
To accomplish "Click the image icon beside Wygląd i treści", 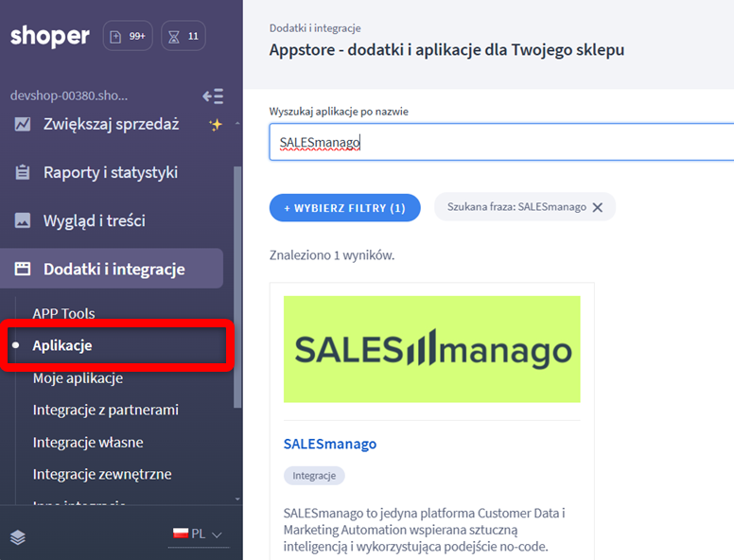I will [x=23, y=220].
